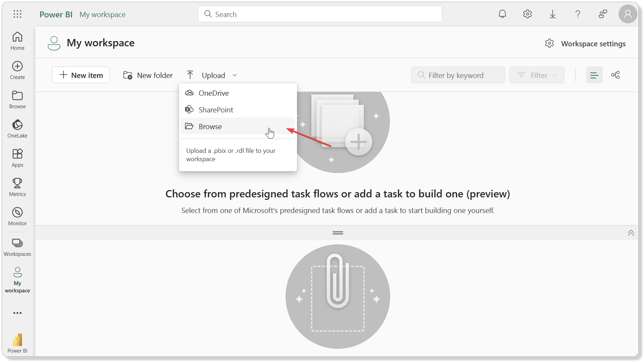The image size is (644, 362).
Task: Open the Monitor hub from the sidebar
Action: [17, 215]
